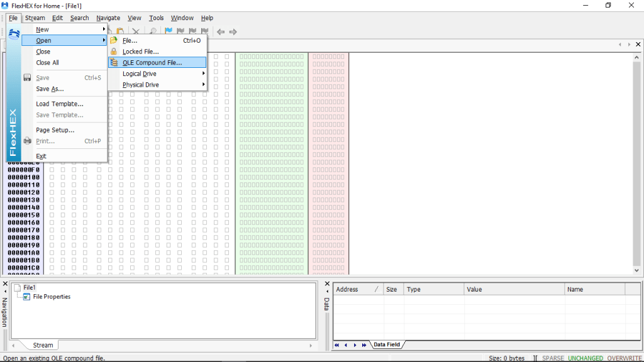Click the Delete X icon in toolbar
Image resolution: width=644 pixels, height=362 pixels.
click(135, 31)
